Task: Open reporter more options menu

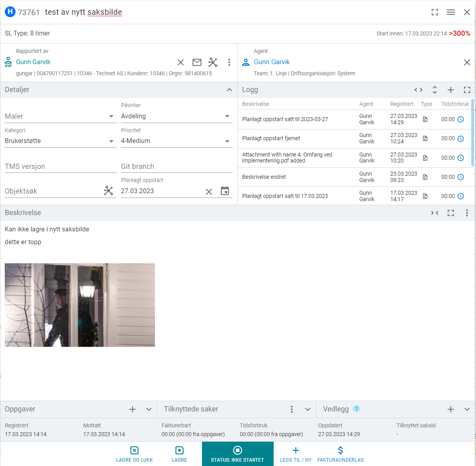Action: 229,62
